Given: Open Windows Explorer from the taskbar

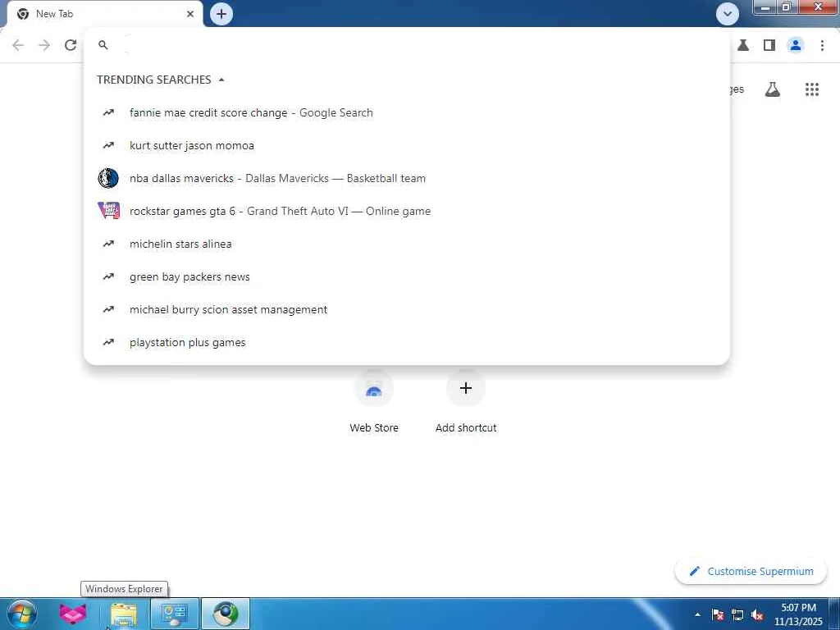Looking at the screenshot, I should 123,614.
